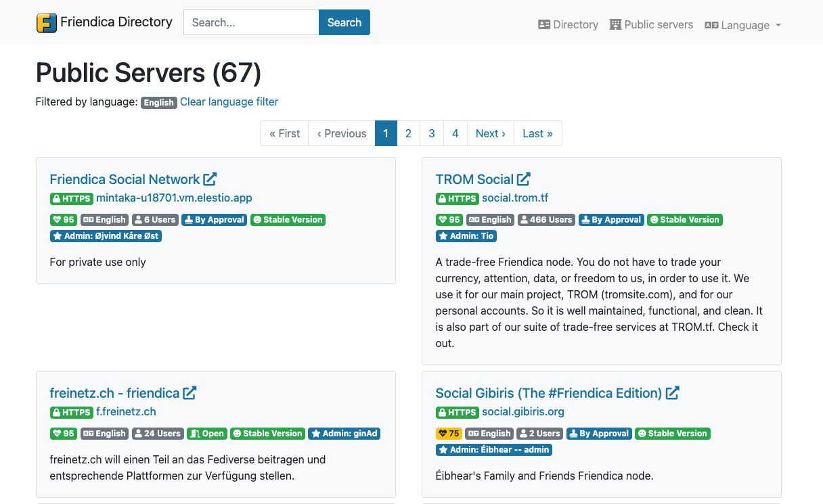Image resolution: width=823 pixels, height=504 pixels.
Task: Click the HTTPS lock badge for social.trom.tf
Action: pyautogui.click(x=457, y=199)
